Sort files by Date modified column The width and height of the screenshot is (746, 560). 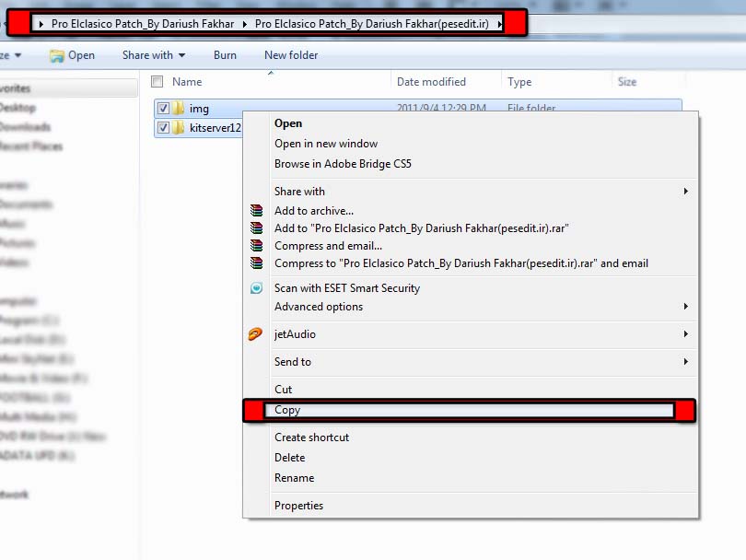click(x=431, y=82)
